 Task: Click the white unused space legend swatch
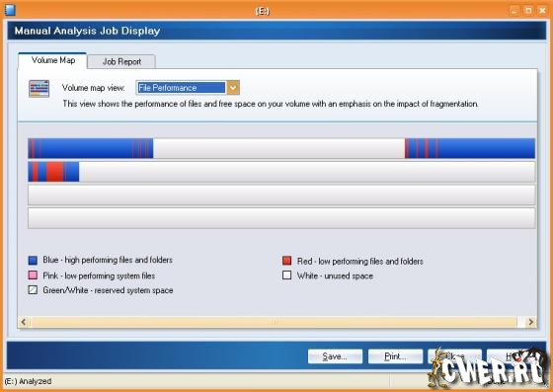click(x=286, y=274)
